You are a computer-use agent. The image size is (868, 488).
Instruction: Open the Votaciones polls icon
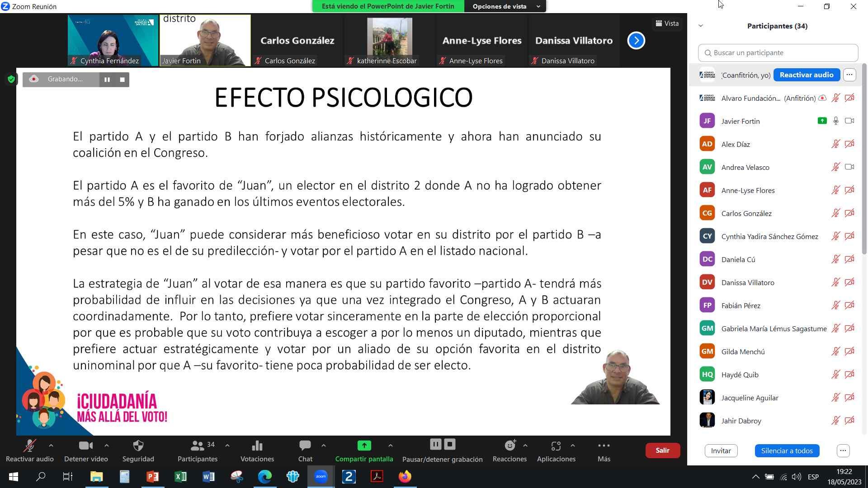pos(257,446)
